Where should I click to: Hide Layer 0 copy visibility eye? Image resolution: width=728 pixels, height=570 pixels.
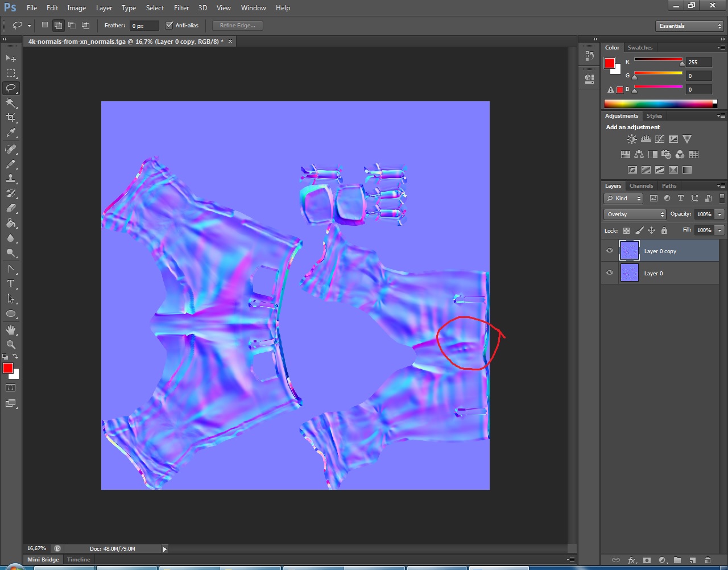tap(610, 251)
